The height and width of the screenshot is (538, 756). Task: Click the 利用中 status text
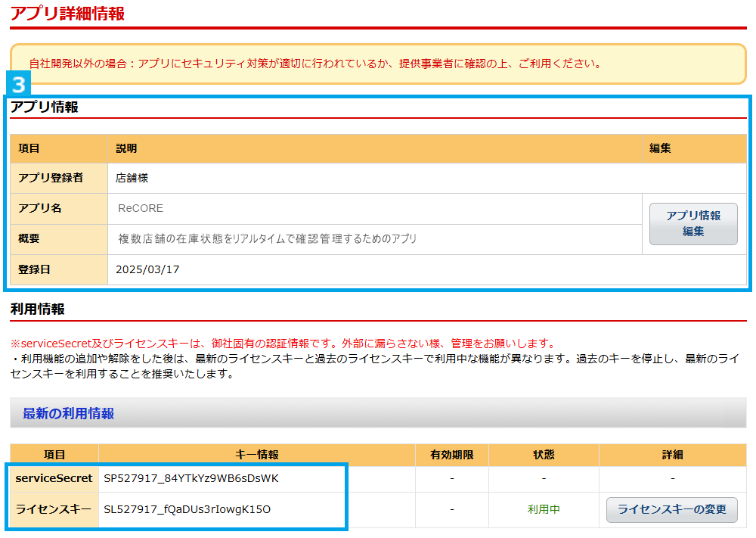tap(544, 509)
